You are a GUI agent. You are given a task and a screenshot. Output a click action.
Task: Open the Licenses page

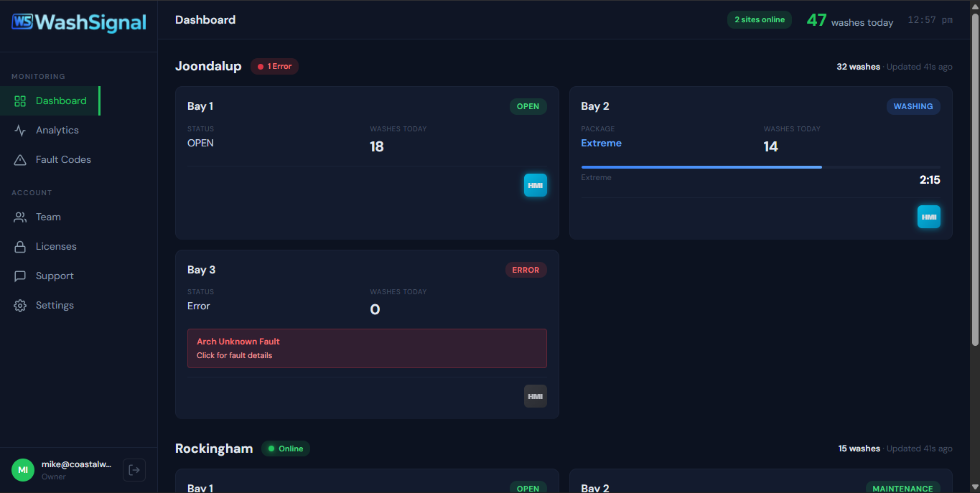point(50,247)
